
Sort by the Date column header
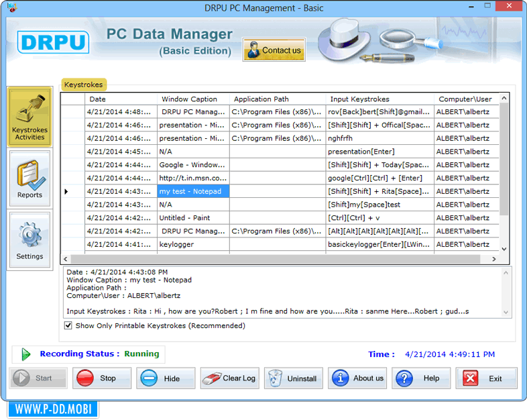121,99
